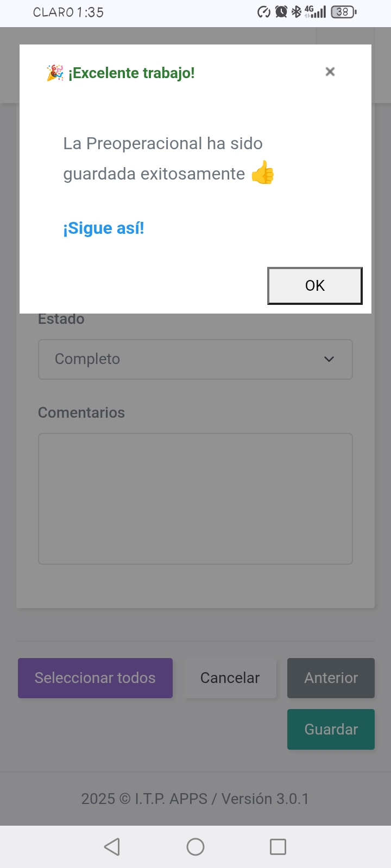391x868 pixels.
Task: Tap the Bluetooth status icon
Action: pyautogui.click(x=297, y=12)
